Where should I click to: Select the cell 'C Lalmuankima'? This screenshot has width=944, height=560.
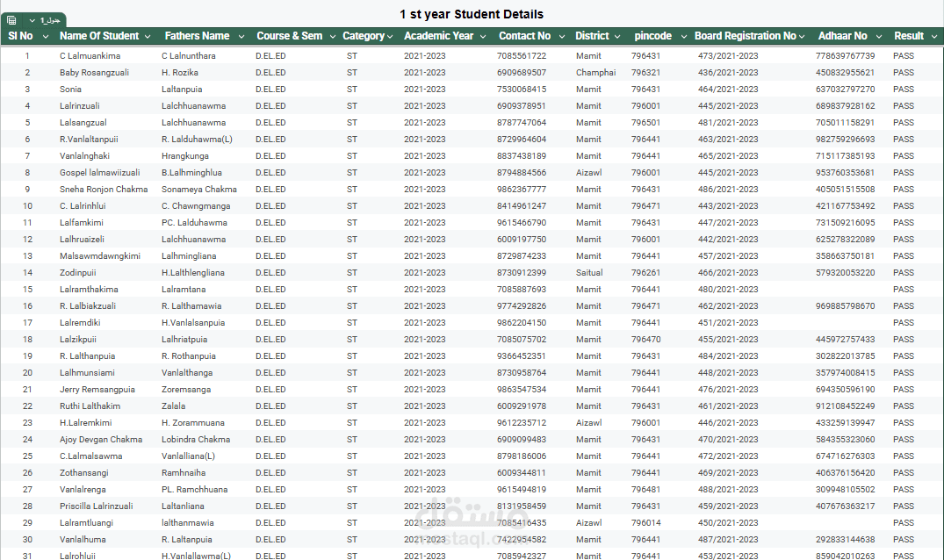[90, 55]
